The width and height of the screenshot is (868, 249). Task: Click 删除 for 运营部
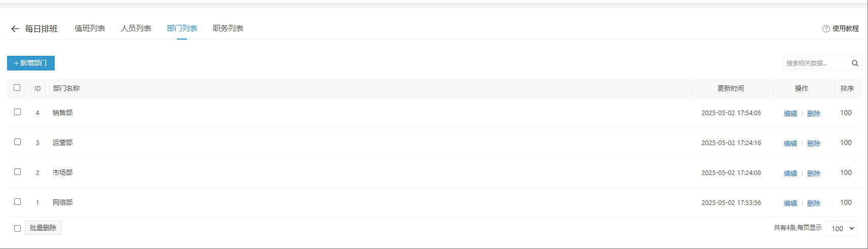(814, 144)
